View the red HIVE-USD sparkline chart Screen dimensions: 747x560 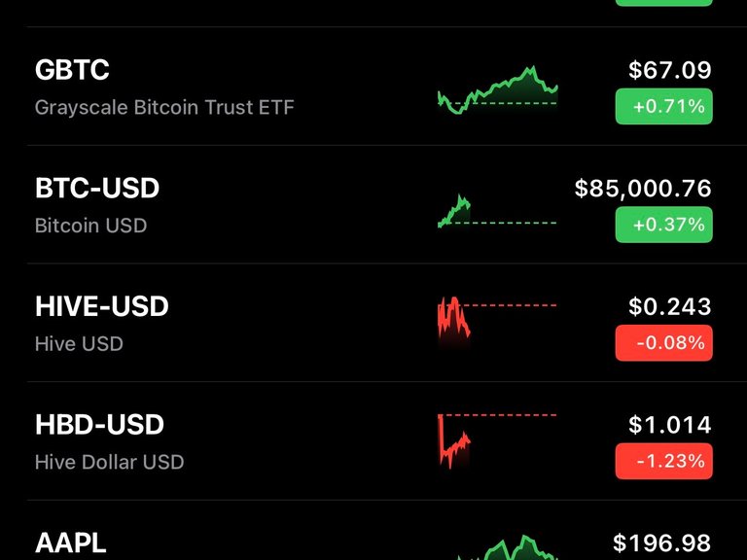tap(497, 322)
